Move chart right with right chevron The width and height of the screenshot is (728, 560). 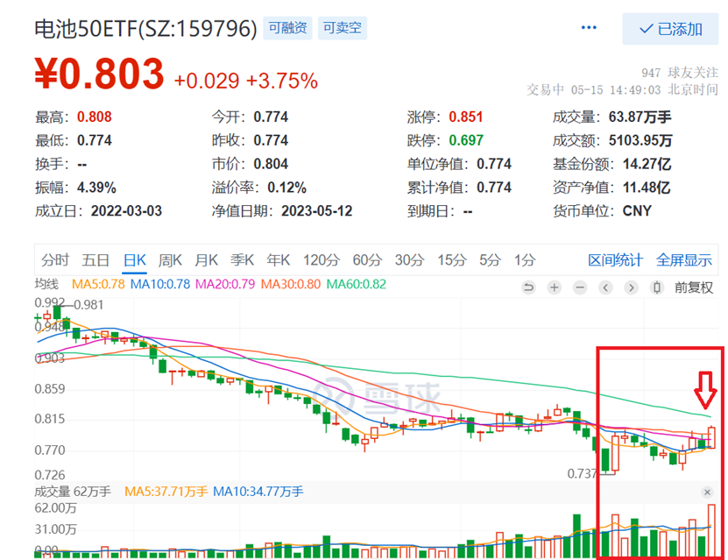pos(631,288)
